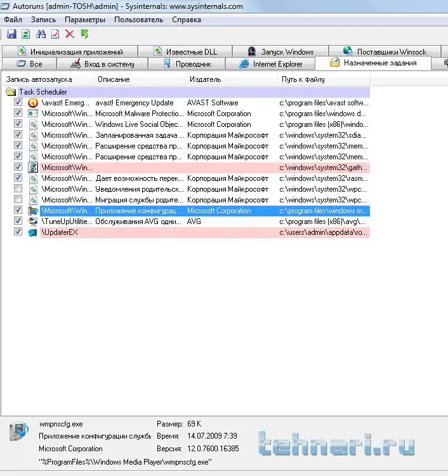This screenshot has height=476, width=448.
Task: Switch to the Все tab
Action: click(x=29, y=64)
